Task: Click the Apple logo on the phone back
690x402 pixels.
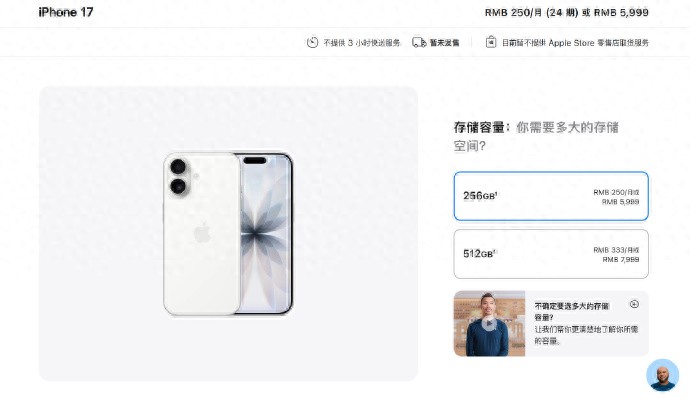Action: coord(202,232)
